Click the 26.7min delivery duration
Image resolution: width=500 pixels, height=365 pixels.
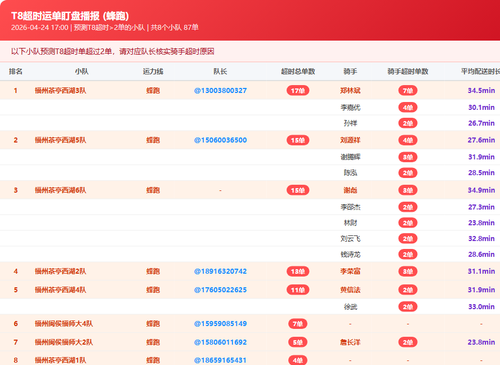481,123
